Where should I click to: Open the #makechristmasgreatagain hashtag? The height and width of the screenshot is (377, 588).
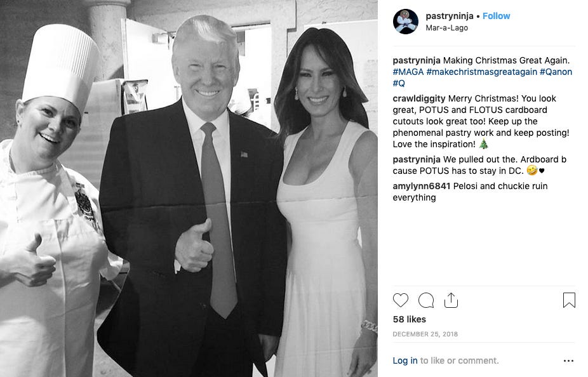click(481, 72)
